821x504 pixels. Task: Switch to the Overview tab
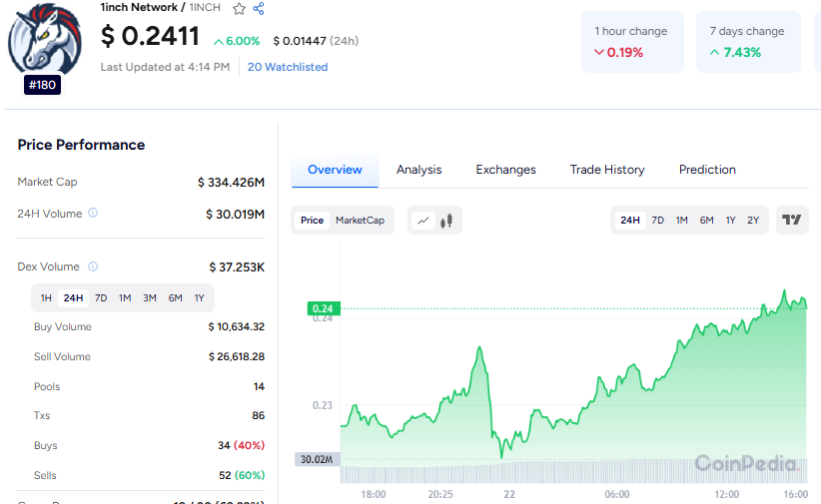pos(335,170)
